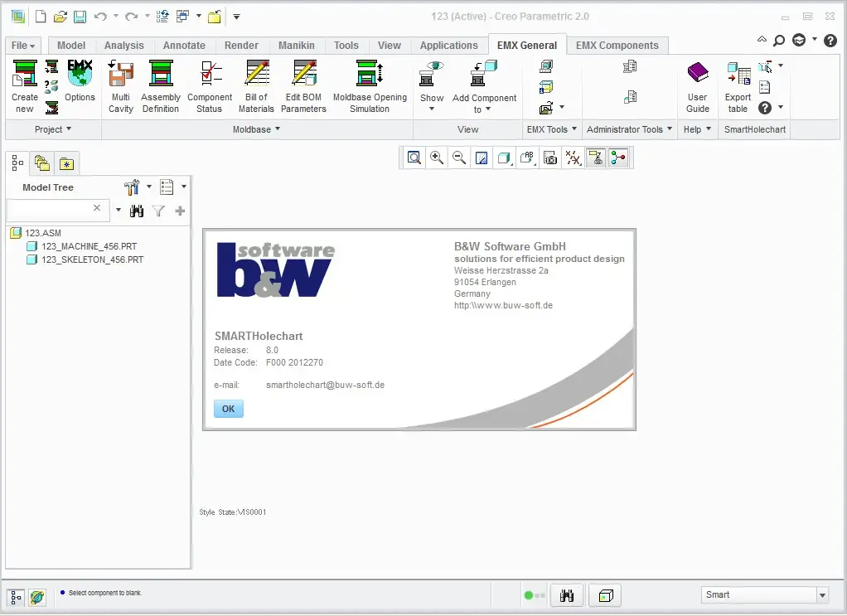Open Assembly Definition

[161, 86]
